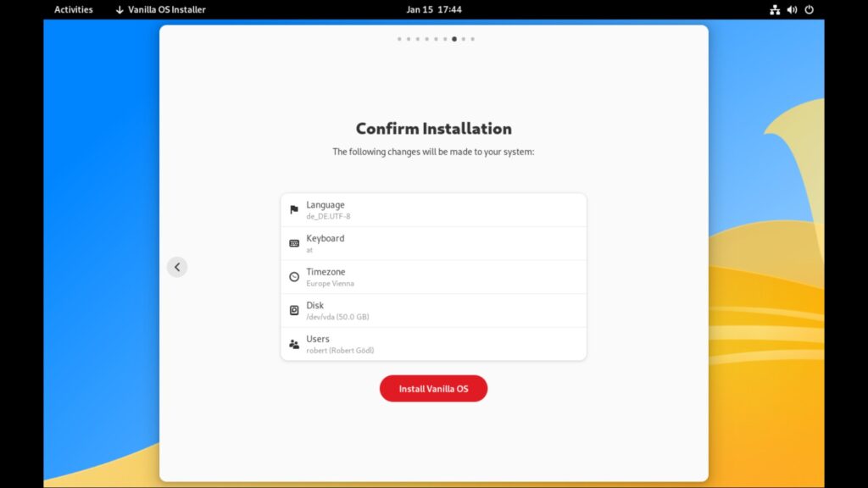Open the power icon in top bar
868x488 pixels.
[809, 9]
